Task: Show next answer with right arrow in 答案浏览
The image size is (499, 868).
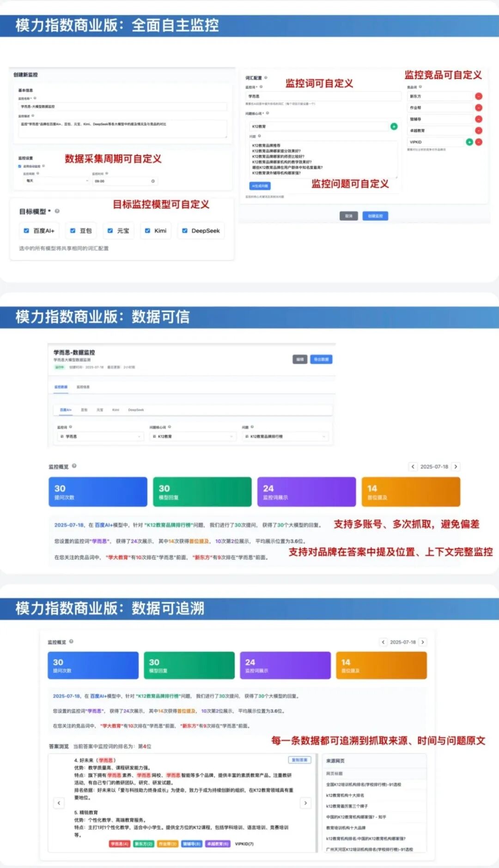Action: (305, 803)
